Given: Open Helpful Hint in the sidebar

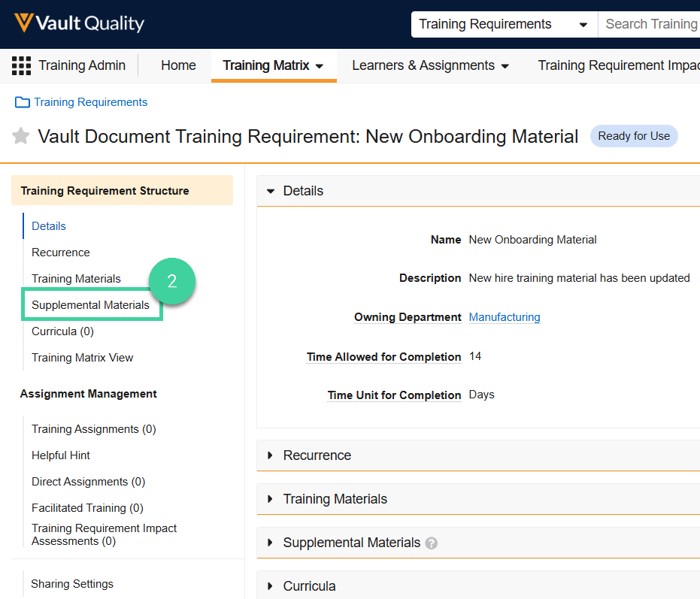Looking at the screenshot, I should [x=61, y=455].
